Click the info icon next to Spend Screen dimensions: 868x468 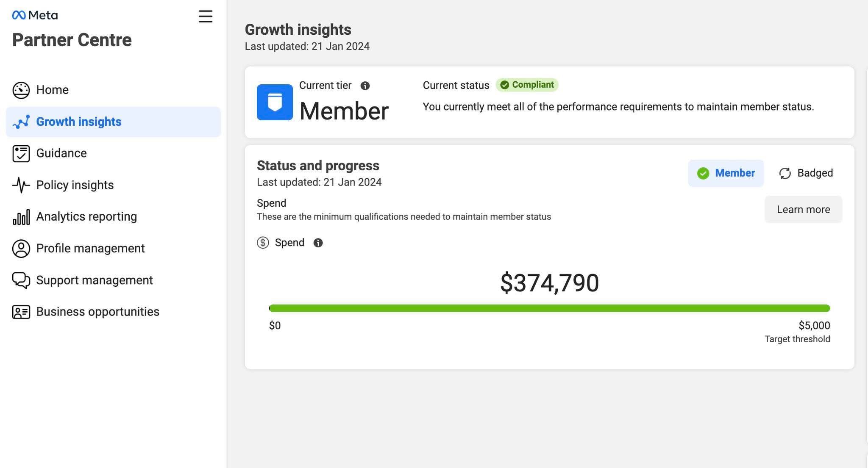pyautogui.click(x=318, y=243)
